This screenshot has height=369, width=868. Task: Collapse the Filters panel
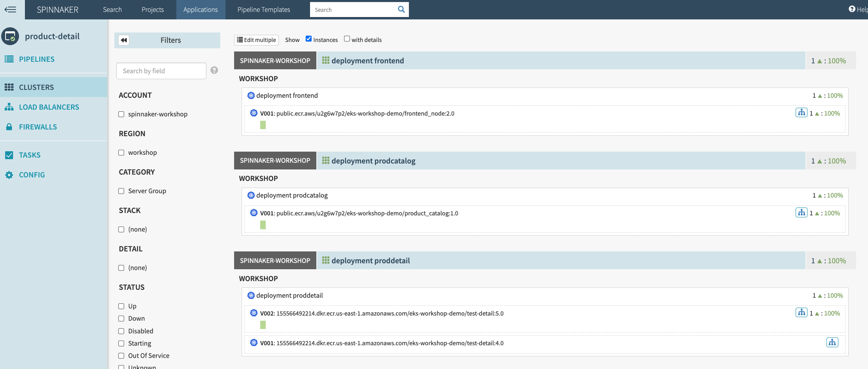point(124,40)
